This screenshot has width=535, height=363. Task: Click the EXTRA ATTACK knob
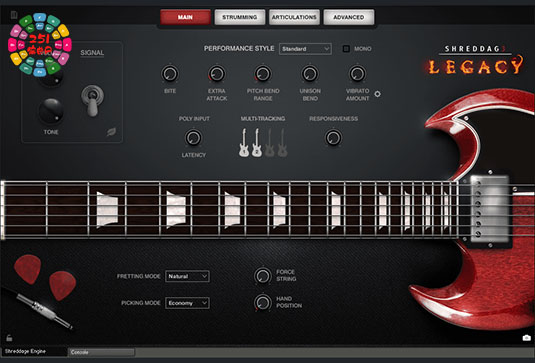pyautogui.click(x=217, y=74)
